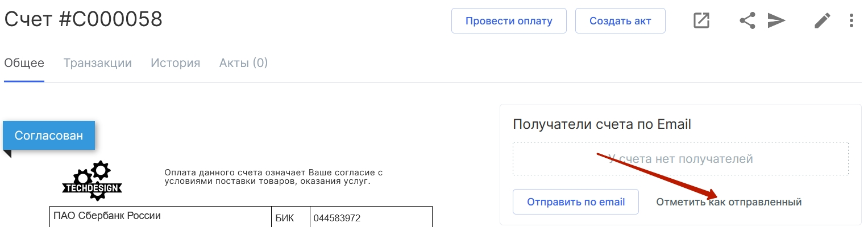
Task: Click the send paper-plane icon
Action: pos(776,21)
